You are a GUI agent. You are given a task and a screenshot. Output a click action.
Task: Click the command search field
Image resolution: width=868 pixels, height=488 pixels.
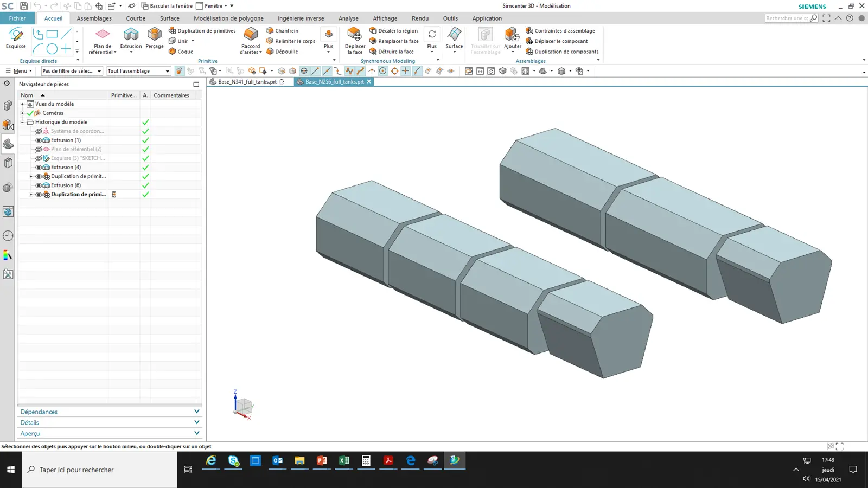click(787, 18)
